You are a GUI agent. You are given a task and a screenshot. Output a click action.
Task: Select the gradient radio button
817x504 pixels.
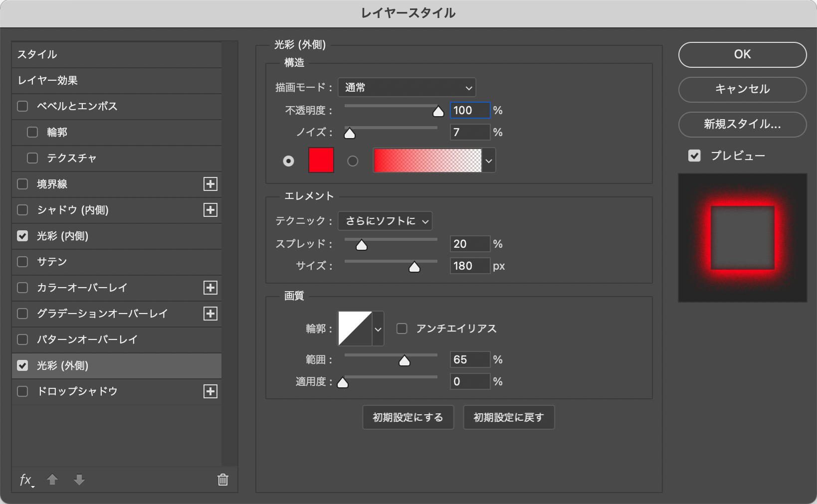pyautogui.click(x=353, y=161)
